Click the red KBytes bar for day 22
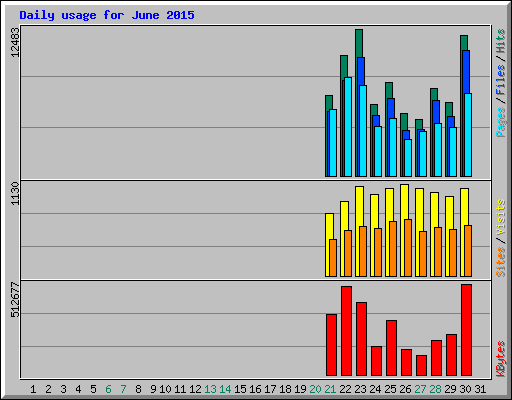The image size is (512, 400). point(346,331)
